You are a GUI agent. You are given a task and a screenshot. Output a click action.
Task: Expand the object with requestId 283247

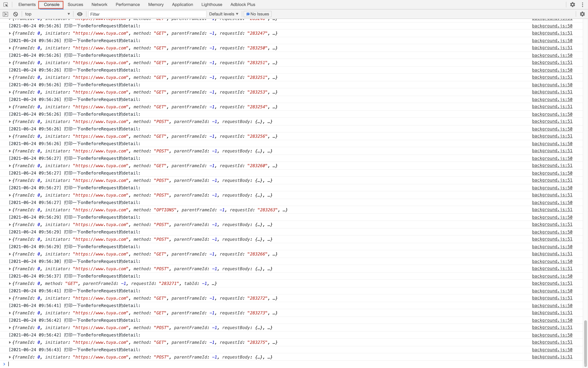[x=10, y=33]
